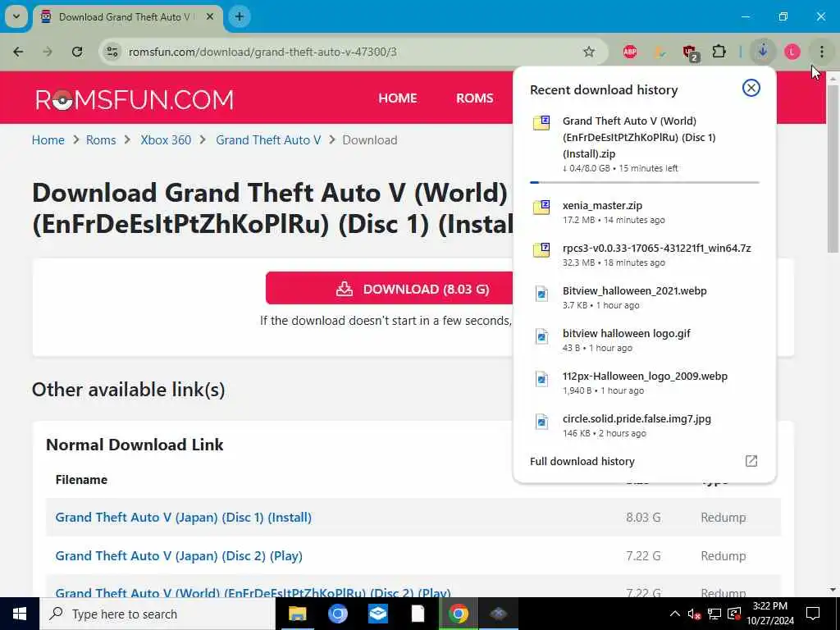Viewport: 840px width, 630px height.
Task: Click the profile avatar icon
Action: [x=792, y=52]
